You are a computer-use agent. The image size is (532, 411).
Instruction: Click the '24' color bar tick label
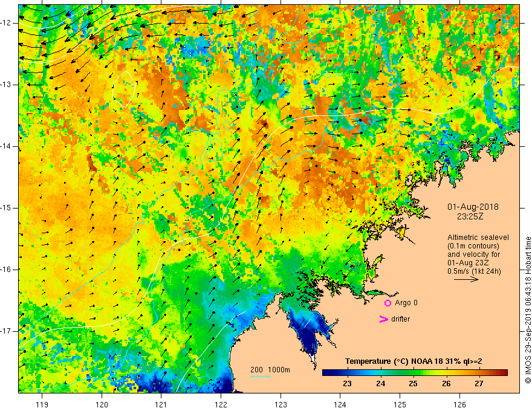click(x=380, y=384)
